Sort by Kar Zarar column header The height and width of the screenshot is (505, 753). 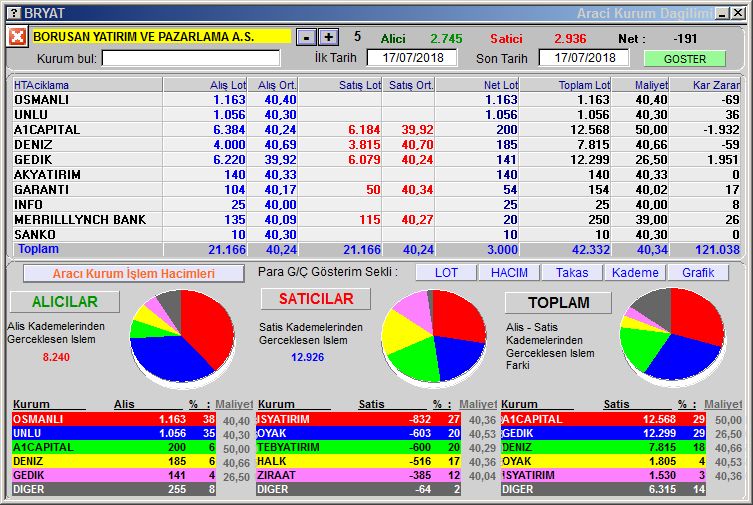pos(705,85)
